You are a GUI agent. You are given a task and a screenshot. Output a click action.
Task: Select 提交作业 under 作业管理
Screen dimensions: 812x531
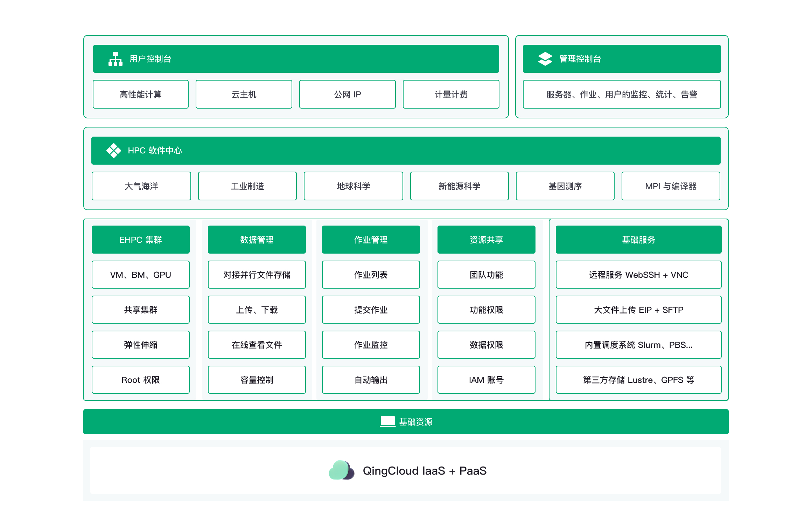(x=371, y=310)
